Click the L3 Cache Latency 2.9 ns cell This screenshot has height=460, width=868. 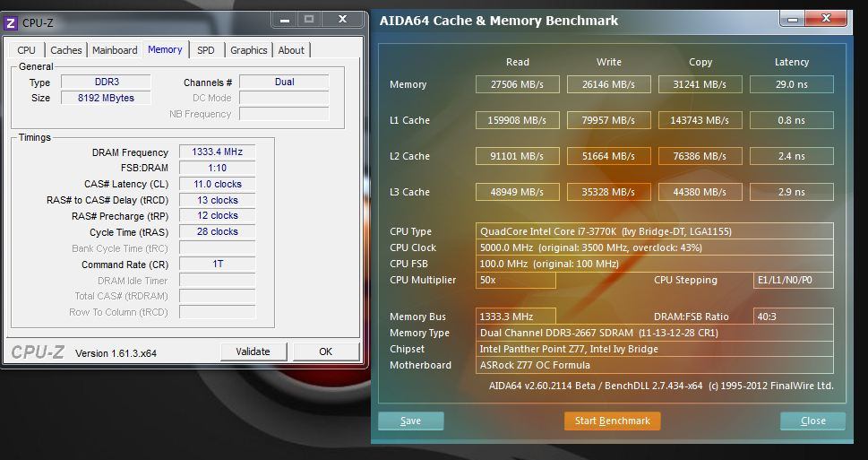click(x=792, y=192)
